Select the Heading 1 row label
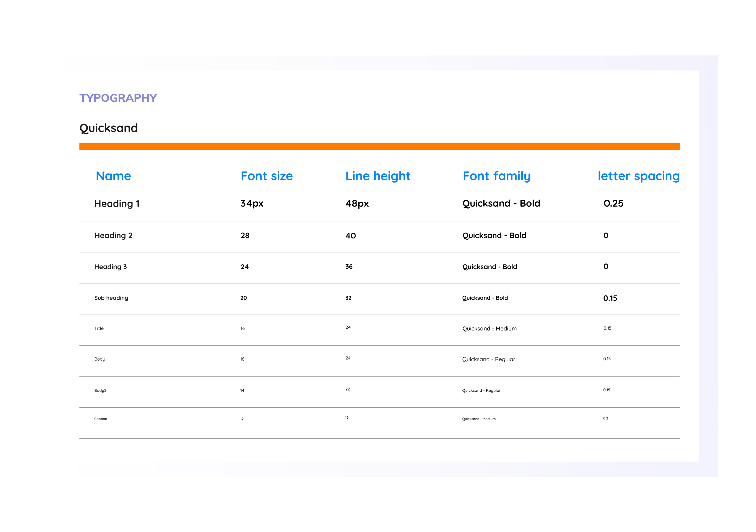This screenshot has width=756, height=532. 117,204
